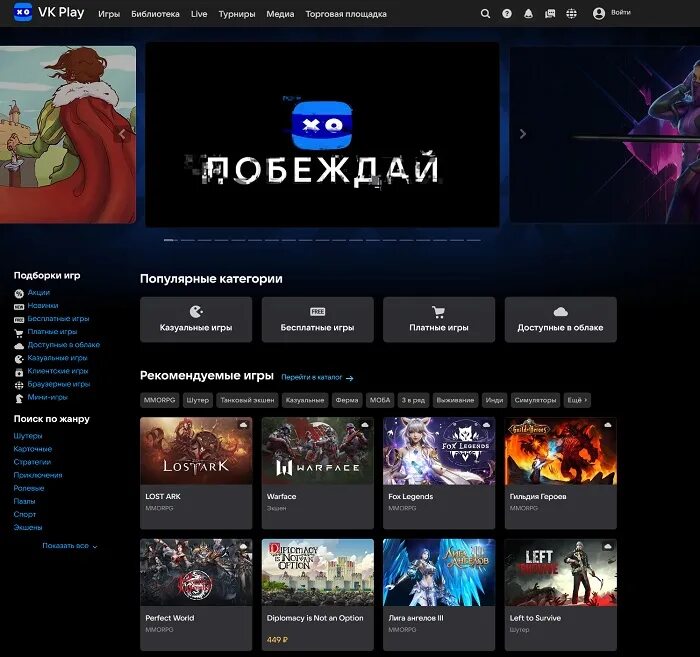The image size is (700, 657).
Task: Open the Perfect World game thumbnail
Action: click(196, 572)
